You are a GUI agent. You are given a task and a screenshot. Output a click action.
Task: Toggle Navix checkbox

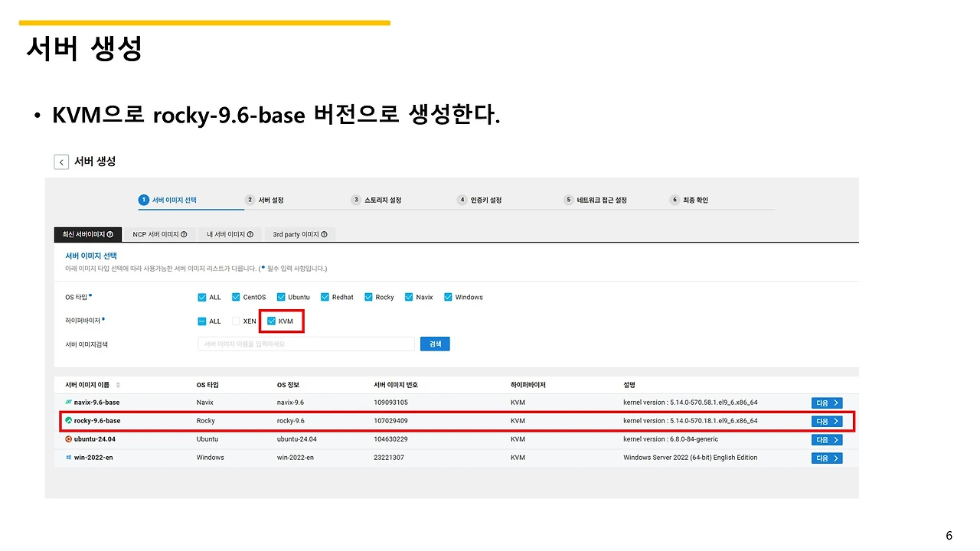[409, 297]
